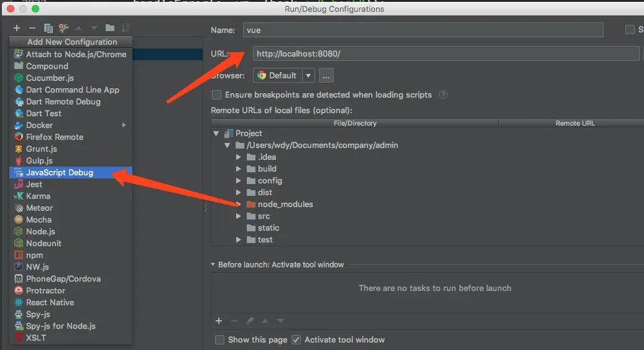Click the Spy-js icon entry

coord(19,315)
